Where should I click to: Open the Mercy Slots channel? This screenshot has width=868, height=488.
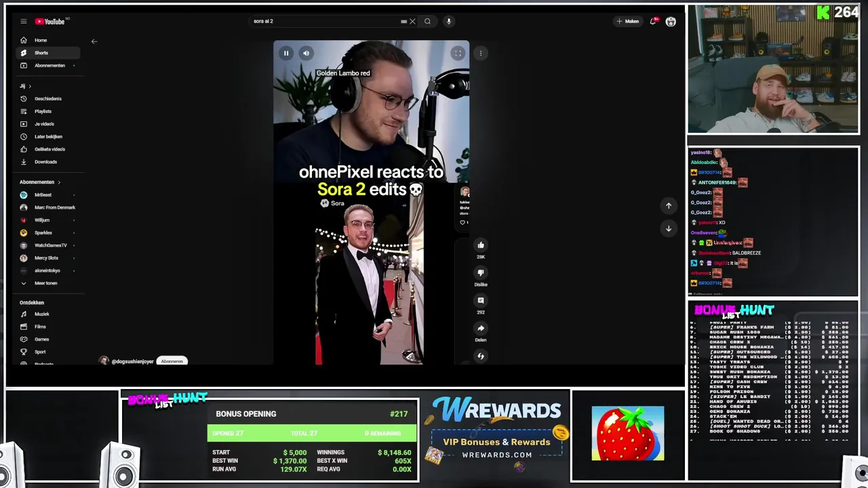47,258
